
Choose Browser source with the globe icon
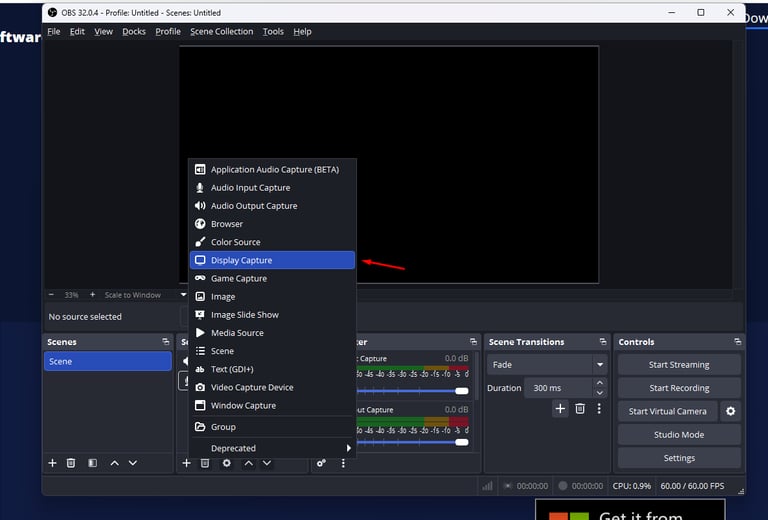pyautogui.click(x=272, y=224)
